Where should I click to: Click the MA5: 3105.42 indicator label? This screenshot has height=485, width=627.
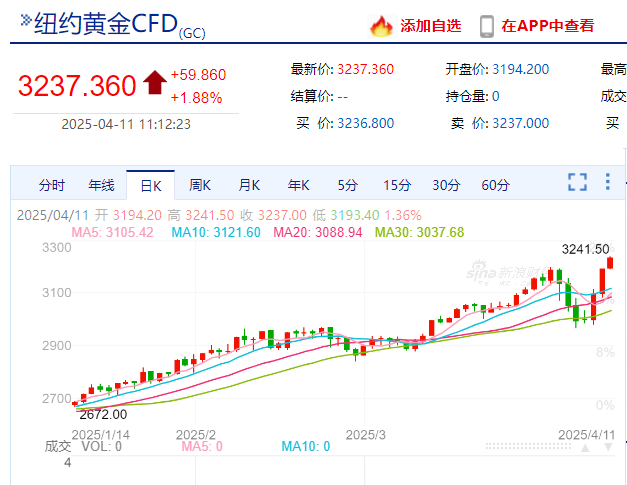click(x=112, y=232)
